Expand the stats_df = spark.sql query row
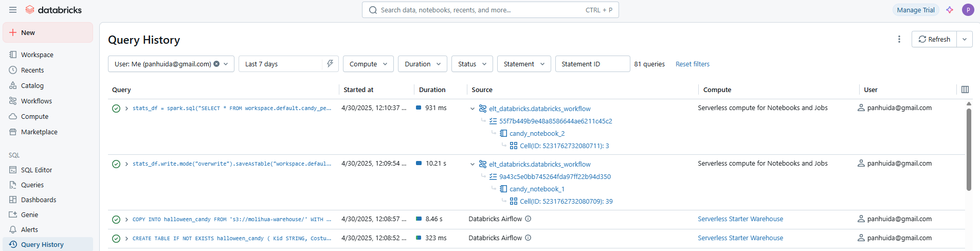 (126, 109)
